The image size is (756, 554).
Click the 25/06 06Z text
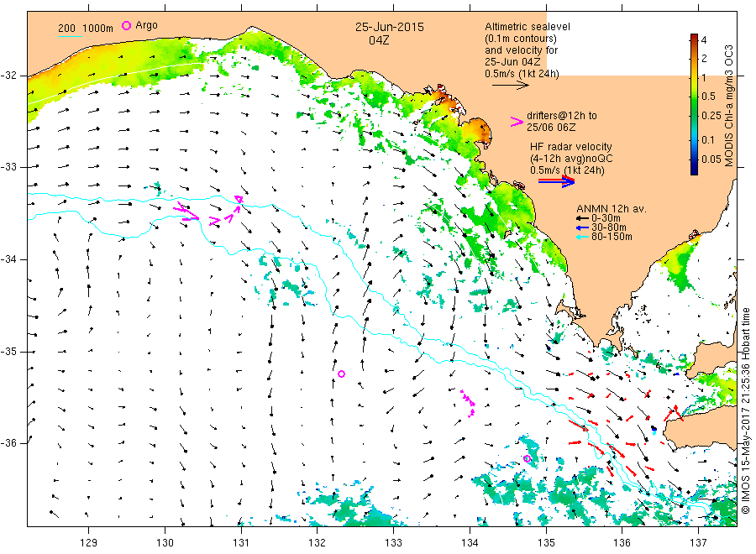coord(551,128)
